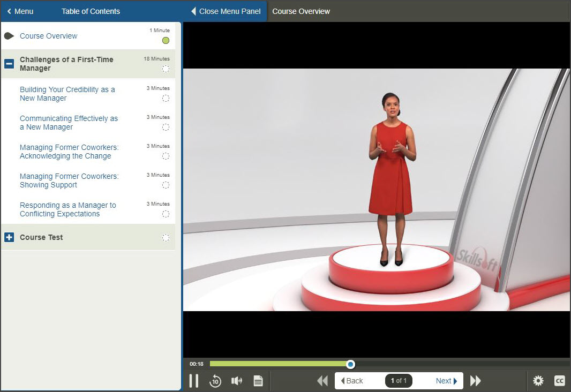Click the Course Overview title above the video
This screenshot has width=571, height=392.
[301, 11]
